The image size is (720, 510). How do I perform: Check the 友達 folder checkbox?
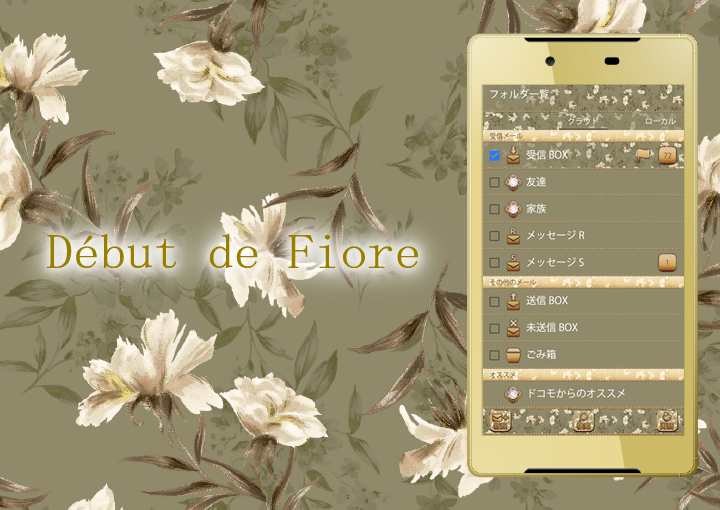494,183
